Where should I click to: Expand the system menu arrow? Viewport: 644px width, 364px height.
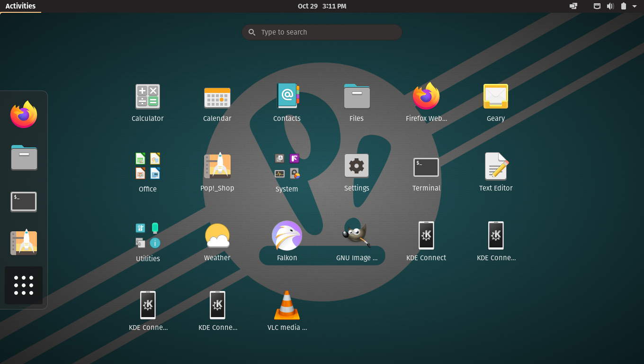click(635, 6)
